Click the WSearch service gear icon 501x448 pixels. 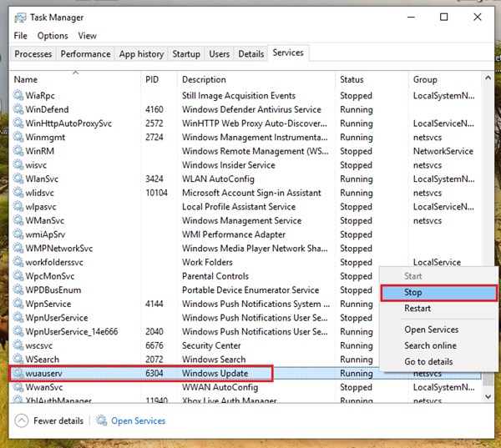18,359
